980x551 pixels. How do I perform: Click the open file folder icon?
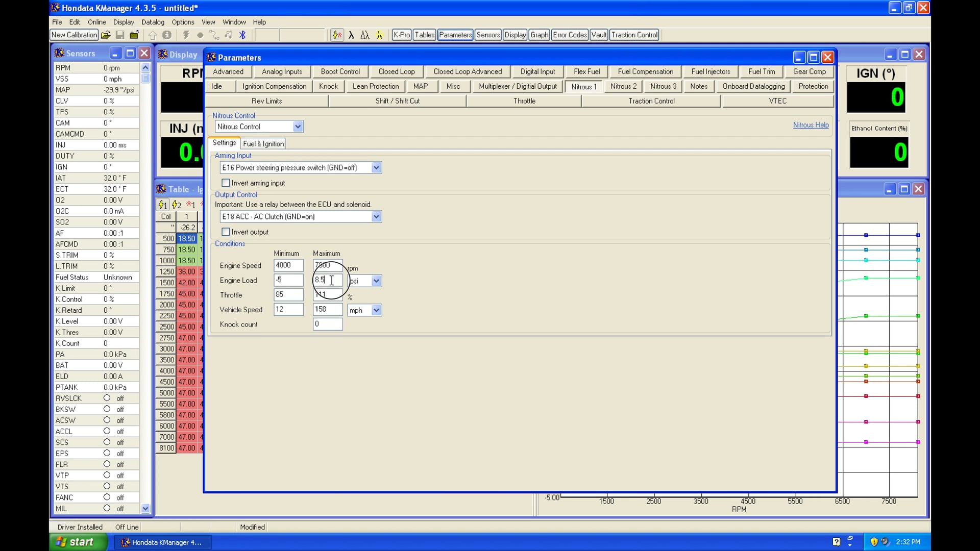[106, 35]
